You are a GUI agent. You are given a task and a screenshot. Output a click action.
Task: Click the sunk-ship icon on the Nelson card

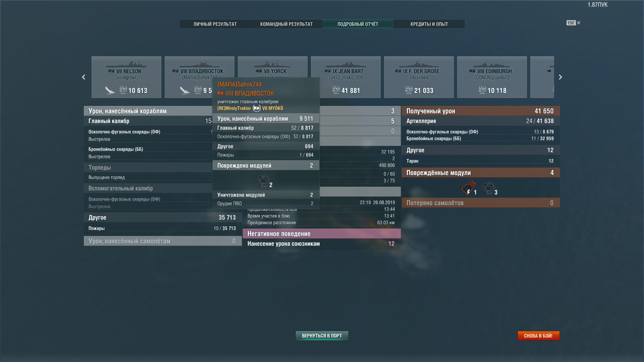pyautogui.click(x=110, y=90)
